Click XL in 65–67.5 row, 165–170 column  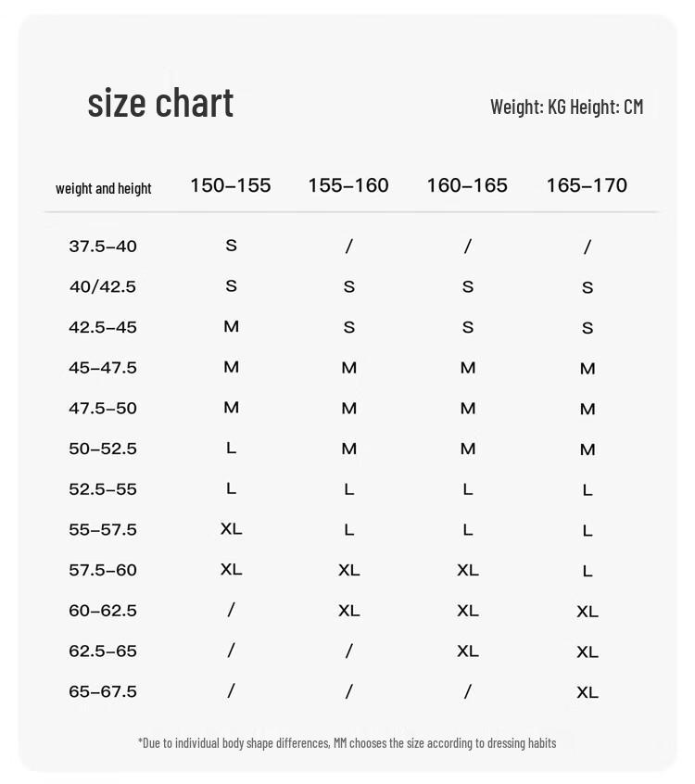[x=588, y=692]
